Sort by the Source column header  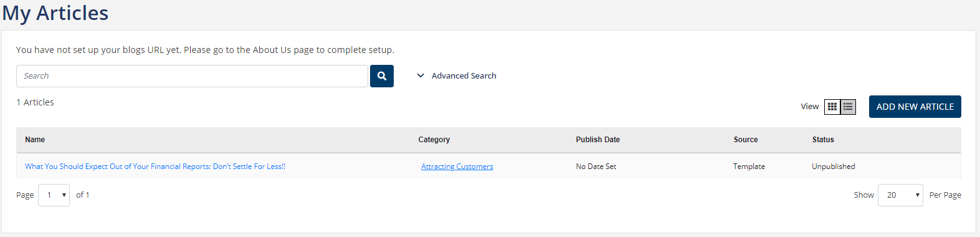pyautogui.click(x=746, y=140)
